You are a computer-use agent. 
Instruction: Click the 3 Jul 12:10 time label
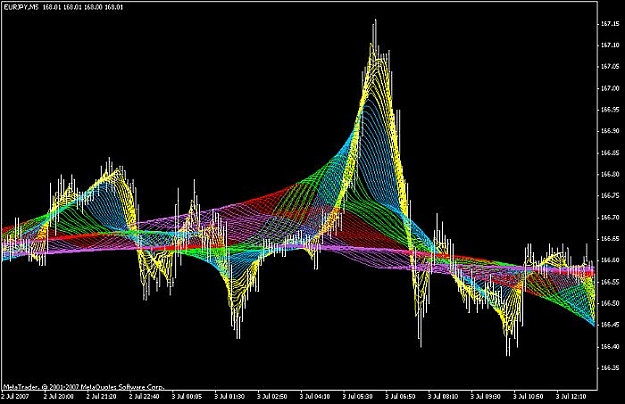click(x=571, y=397)
